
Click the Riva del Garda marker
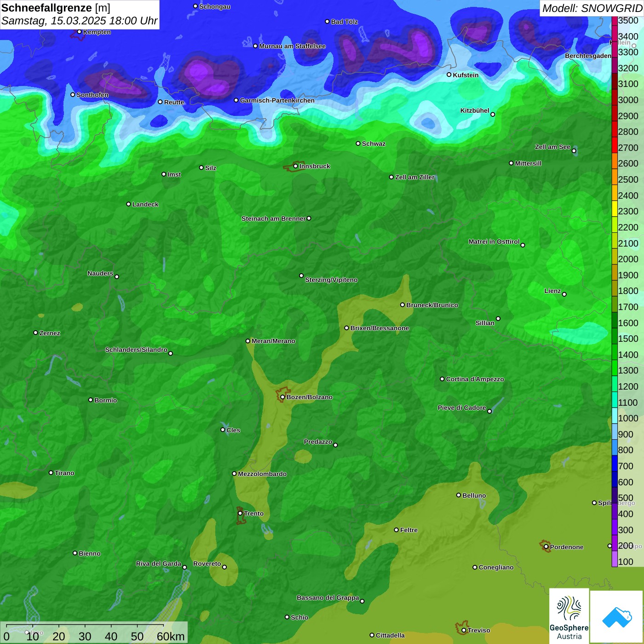184,567
